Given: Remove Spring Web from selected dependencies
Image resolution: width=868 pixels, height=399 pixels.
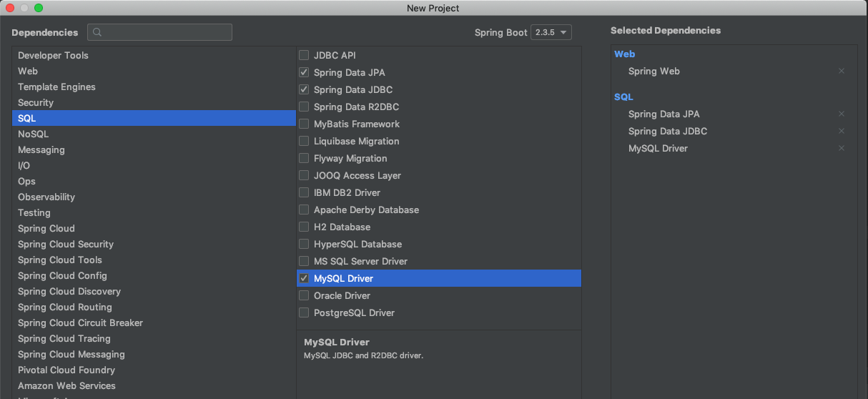Looking at the screenshot, I should click(x=842, y=72).
